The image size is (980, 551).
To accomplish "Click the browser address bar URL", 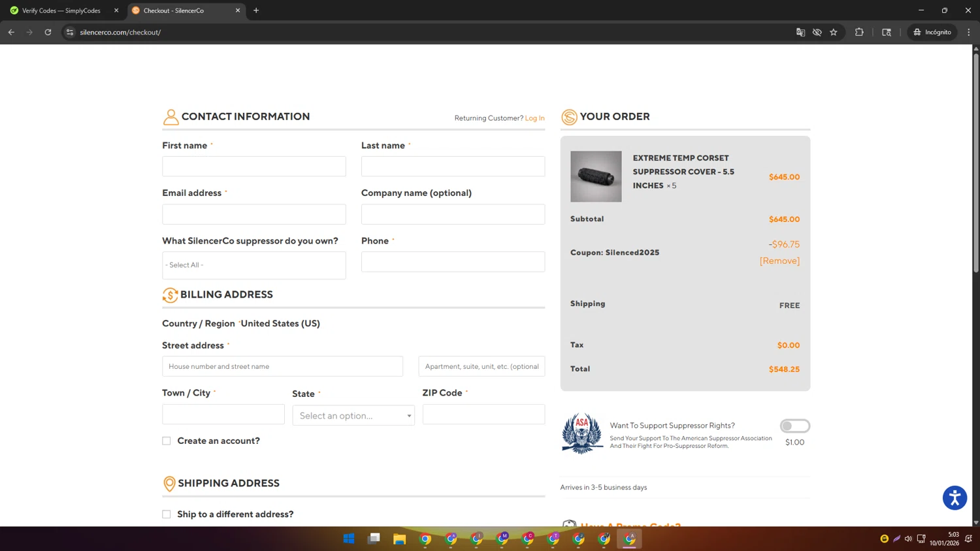I will (120, 32).
